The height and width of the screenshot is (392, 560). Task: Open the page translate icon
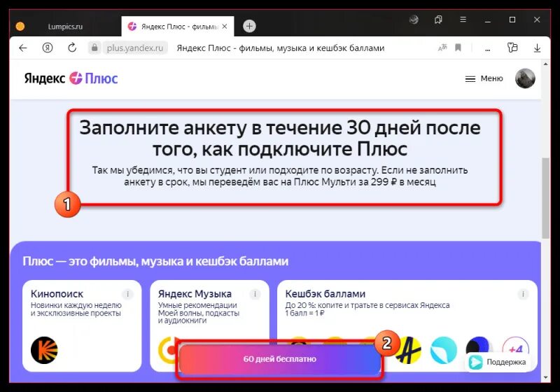(442, 48)
